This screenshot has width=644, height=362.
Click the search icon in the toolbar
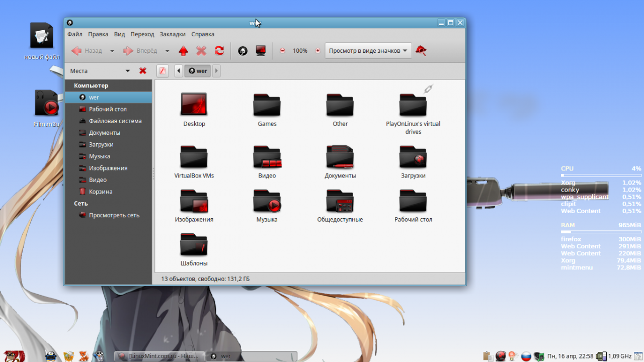click(x=421, y=51)
